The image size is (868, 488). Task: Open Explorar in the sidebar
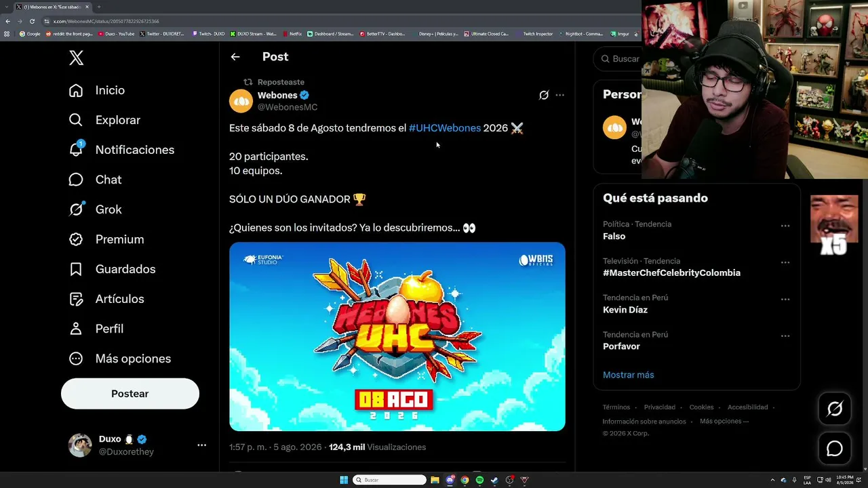coord(104,120)
